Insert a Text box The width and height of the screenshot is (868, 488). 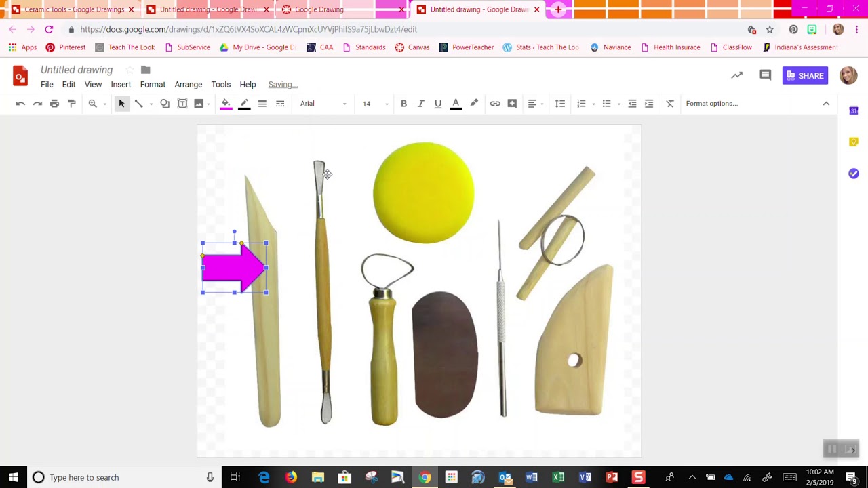(182, 103)
